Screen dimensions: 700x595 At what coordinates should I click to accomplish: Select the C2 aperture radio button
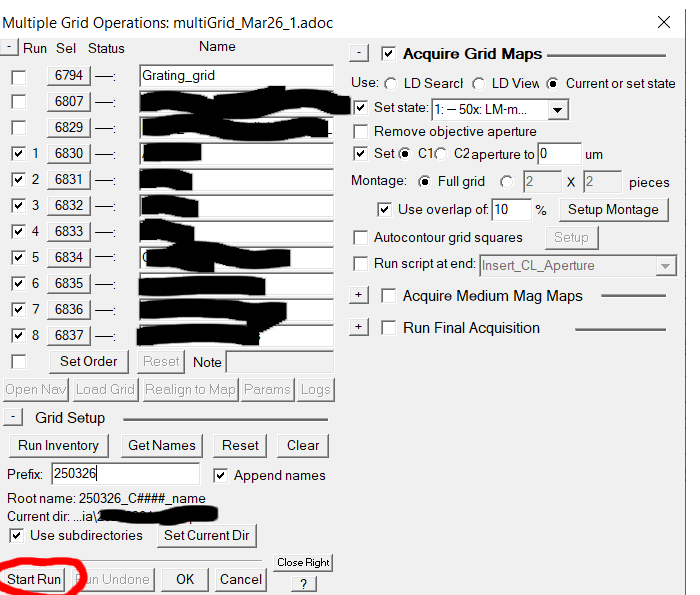[x=441, y=154]
